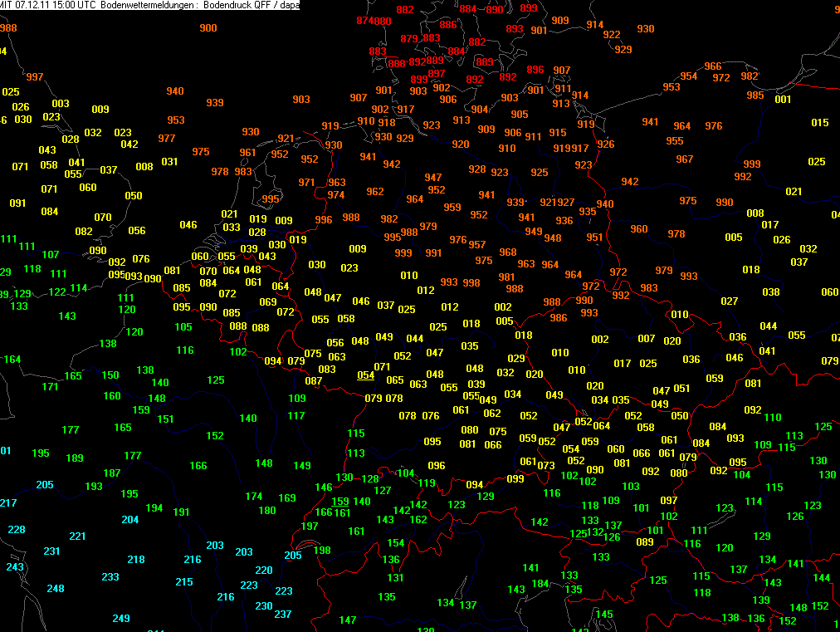This screenshot has width=840, height=632.
Task: Select the orange station value 996
Action: 324,220
